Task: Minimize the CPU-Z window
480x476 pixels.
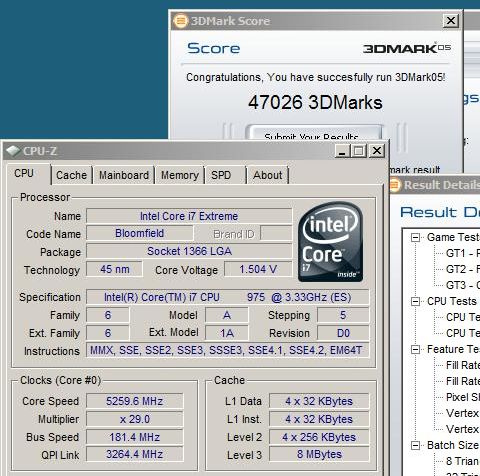Action: tap(342, 151)
